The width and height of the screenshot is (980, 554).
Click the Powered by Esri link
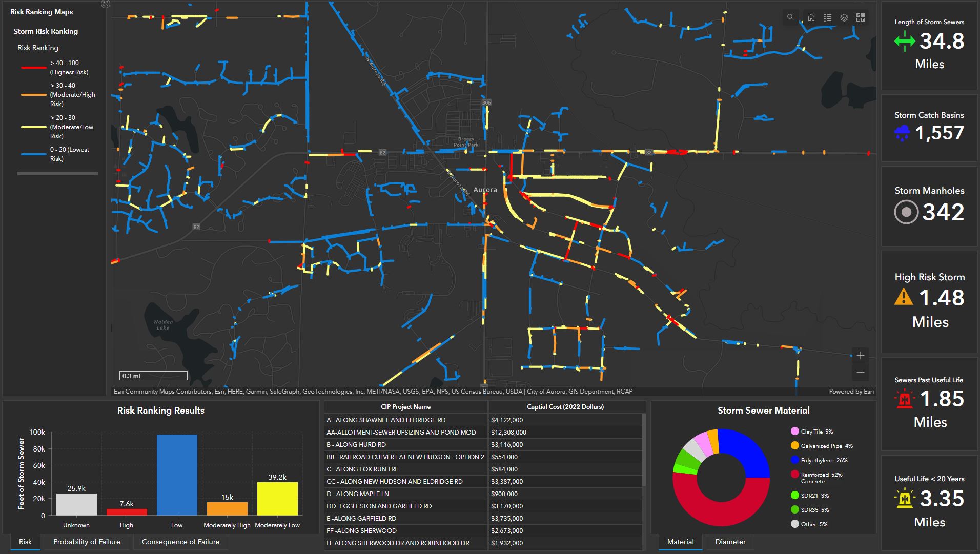[851, 392]
